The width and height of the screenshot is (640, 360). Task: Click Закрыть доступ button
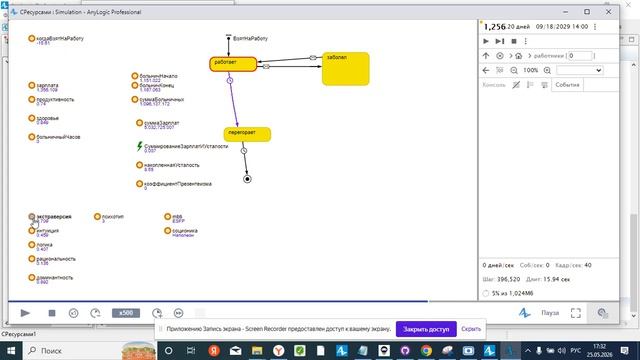[426, 329]
